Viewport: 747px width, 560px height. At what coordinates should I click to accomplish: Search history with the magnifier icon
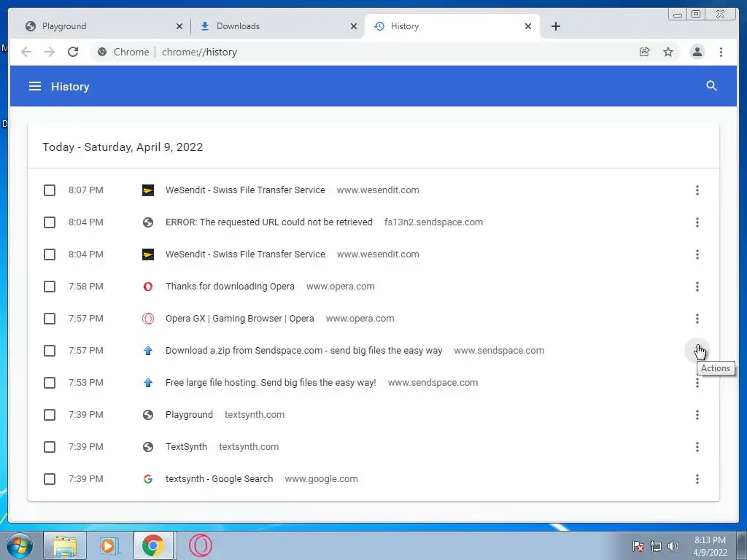(711, 86)
